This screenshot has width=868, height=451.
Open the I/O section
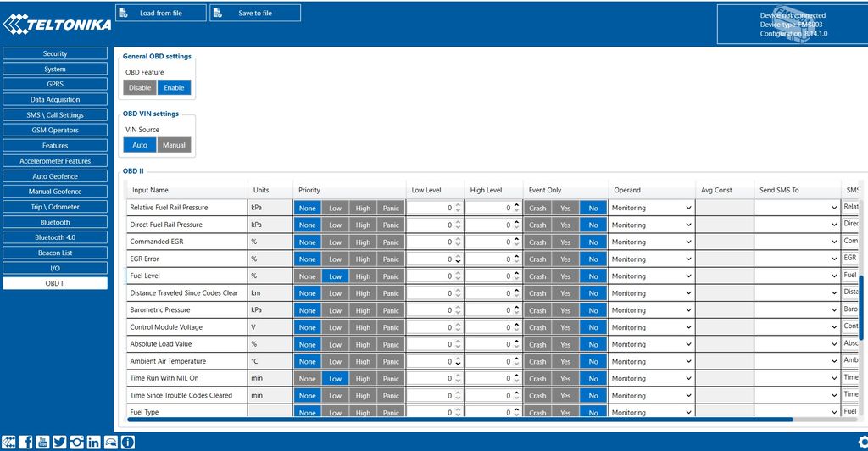[55, 269]
